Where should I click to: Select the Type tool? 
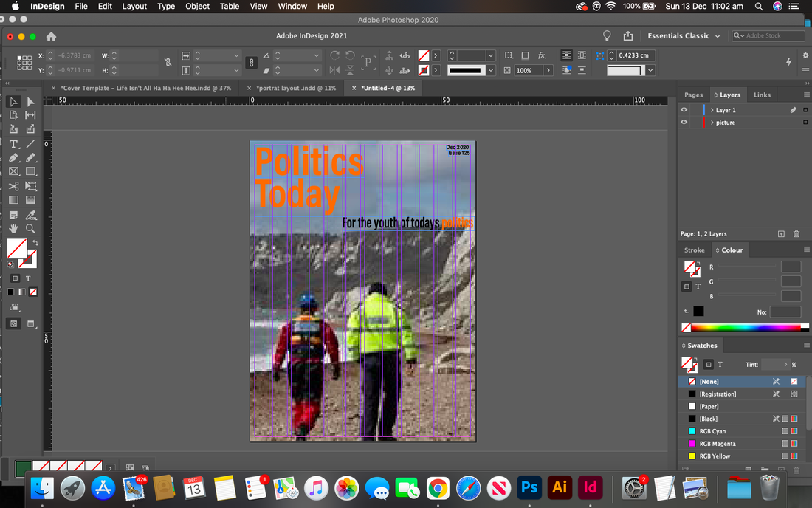click(x=13, y=144)
